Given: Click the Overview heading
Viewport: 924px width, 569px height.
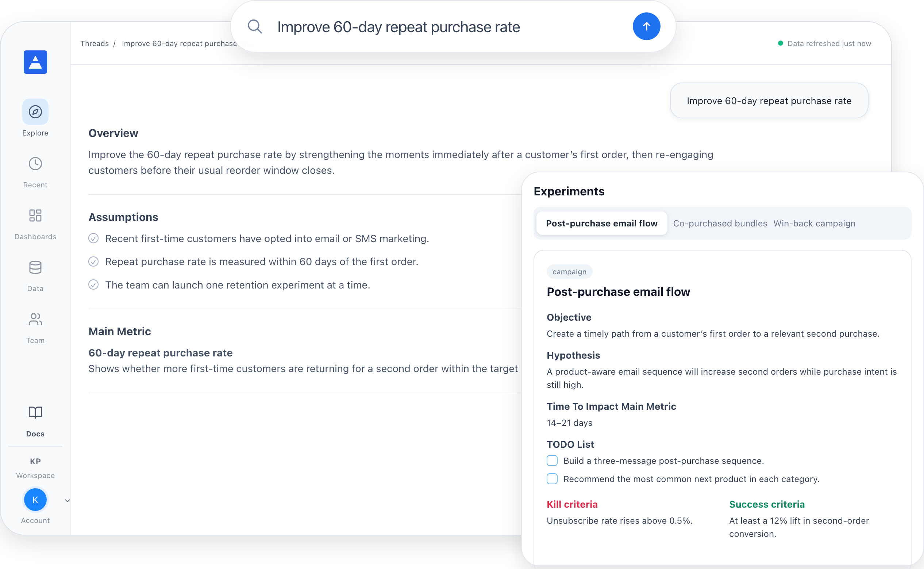Looking at the screenshot, I should (113, 133).
